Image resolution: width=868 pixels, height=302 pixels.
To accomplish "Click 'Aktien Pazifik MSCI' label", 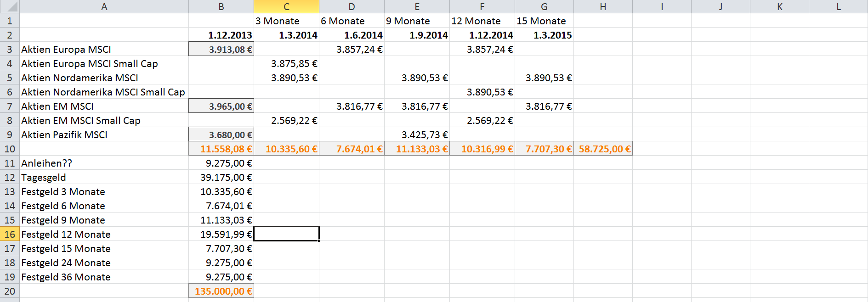I will (x=64, y=134).
